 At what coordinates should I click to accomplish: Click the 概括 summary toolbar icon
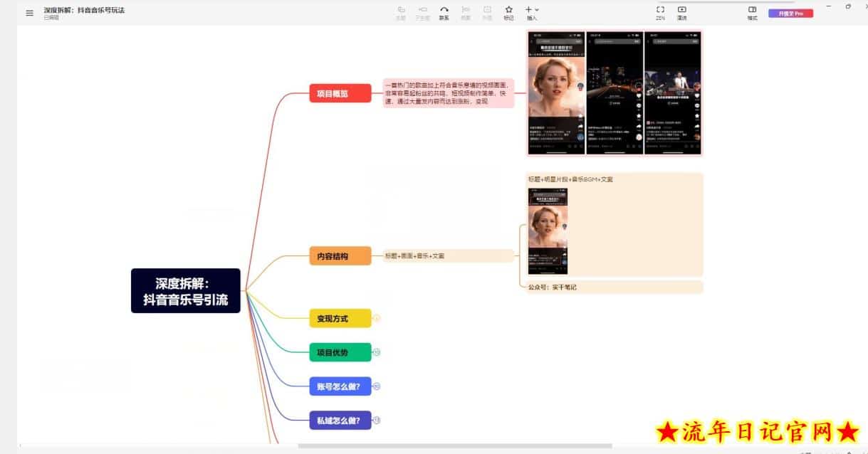point(466,9)
